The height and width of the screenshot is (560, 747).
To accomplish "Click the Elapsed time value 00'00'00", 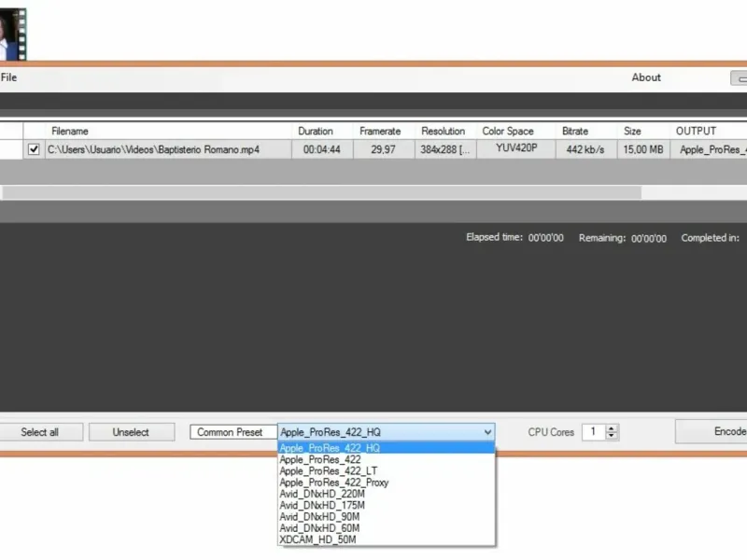I will (x=545, y=238).
